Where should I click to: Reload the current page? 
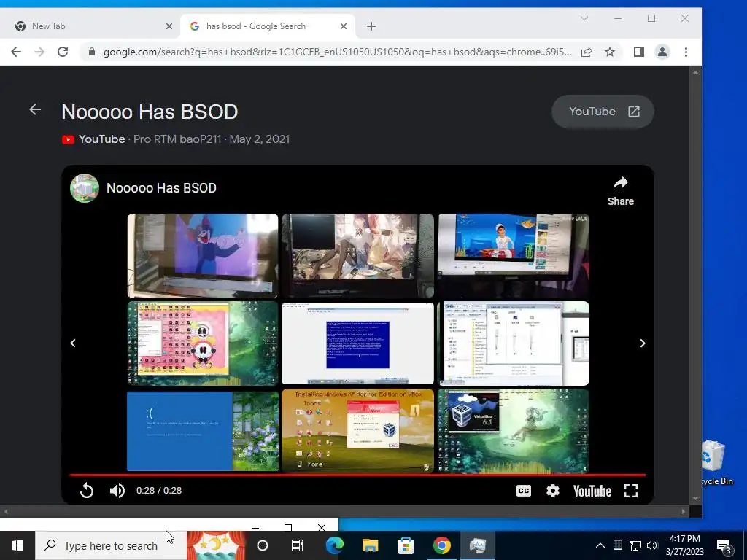(x=63, y=52)
